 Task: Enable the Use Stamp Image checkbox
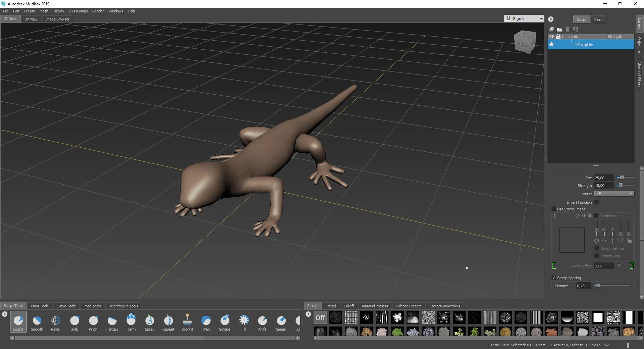click(x=554, y=209)
